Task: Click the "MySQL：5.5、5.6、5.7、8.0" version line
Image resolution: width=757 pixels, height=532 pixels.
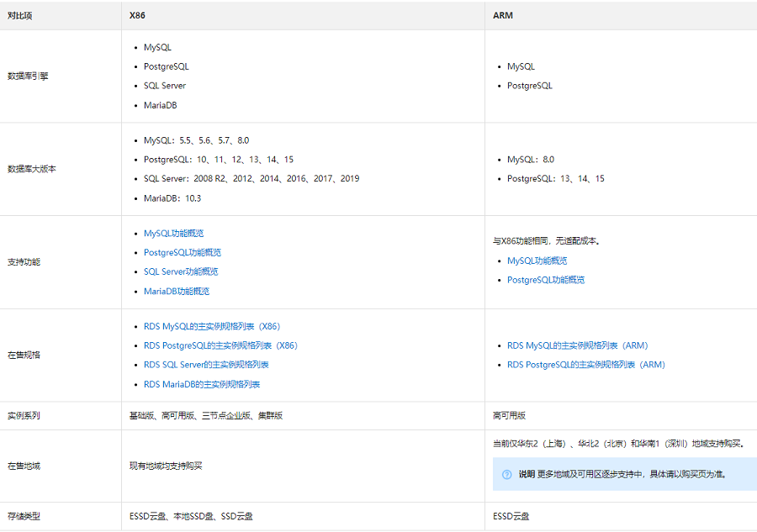Action: (197, 140)
